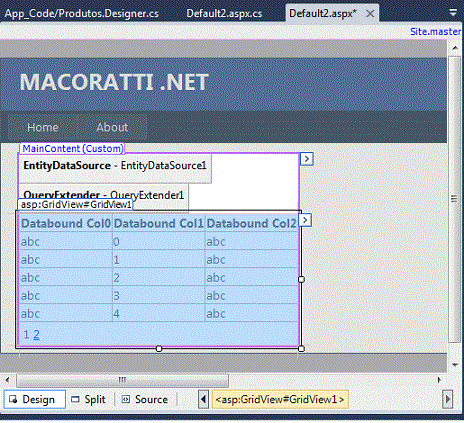Click the horizontal scrollbar thumb
The width and height of the screenshot is (464, 423).
[x=122, y=380]
